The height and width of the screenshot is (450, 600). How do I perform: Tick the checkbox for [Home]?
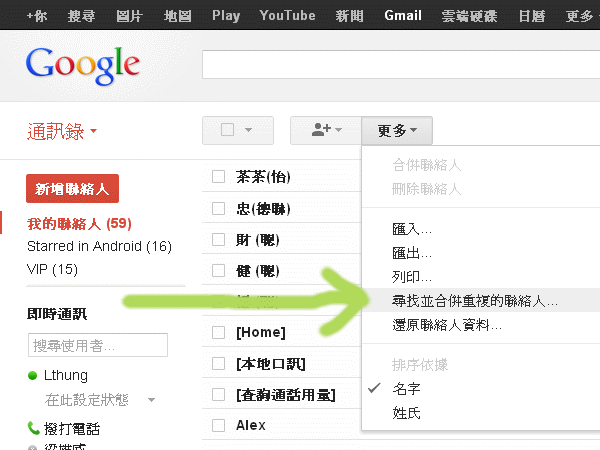tap(218, 332)
